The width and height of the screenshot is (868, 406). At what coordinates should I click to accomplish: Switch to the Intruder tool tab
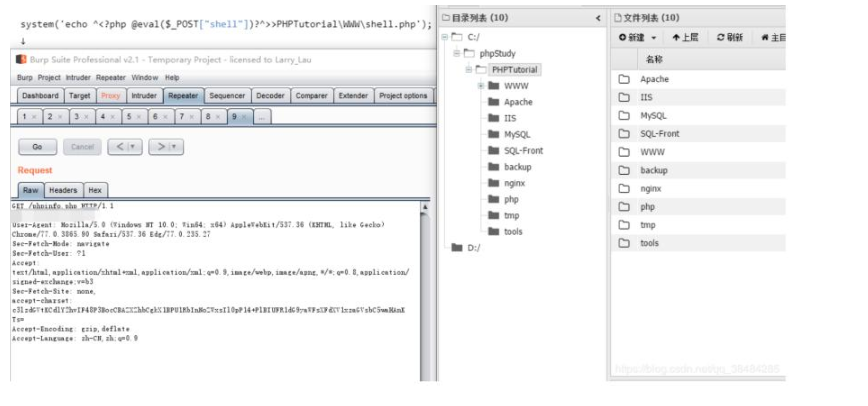coord(144,96)
